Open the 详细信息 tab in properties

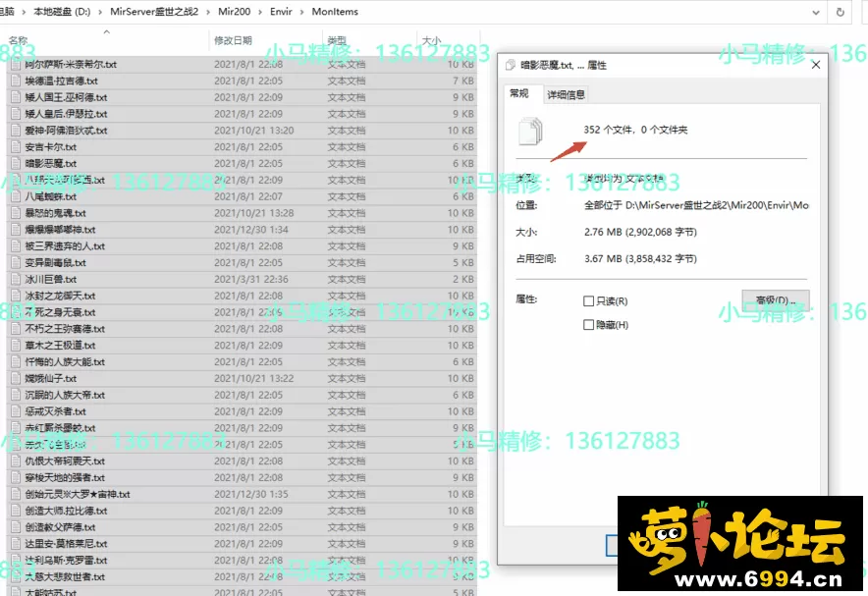coord(566,94)
